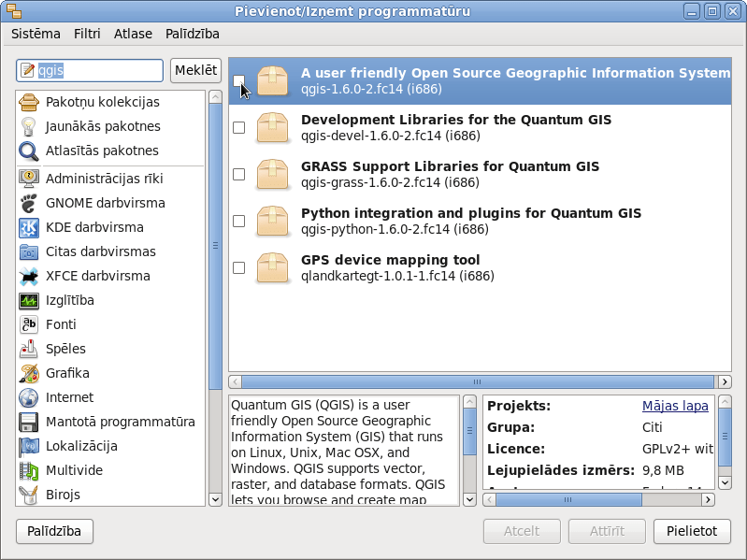Click the Pakotņu kolekcijas box icon

pos(29,102)
